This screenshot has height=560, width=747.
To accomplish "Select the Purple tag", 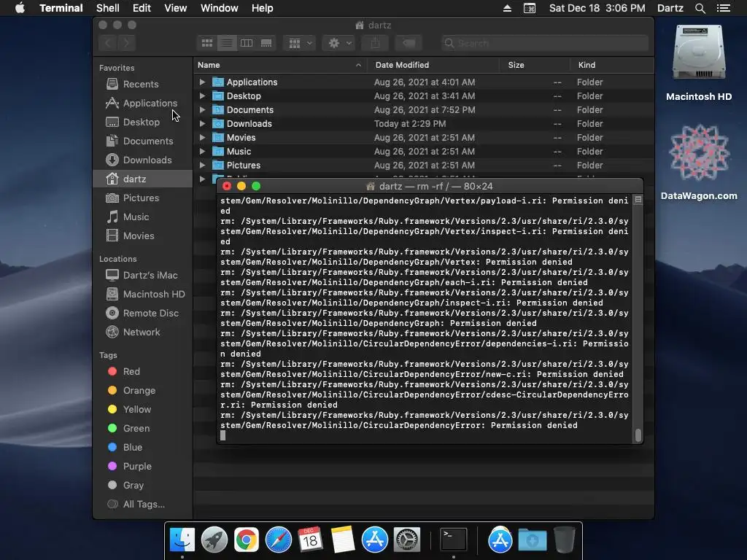I will [x=142, y=466].
